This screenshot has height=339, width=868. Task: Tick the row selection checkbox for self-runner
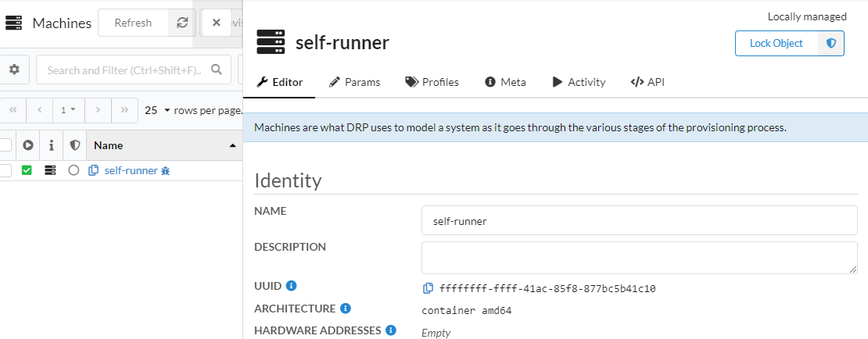pos(5,170)
